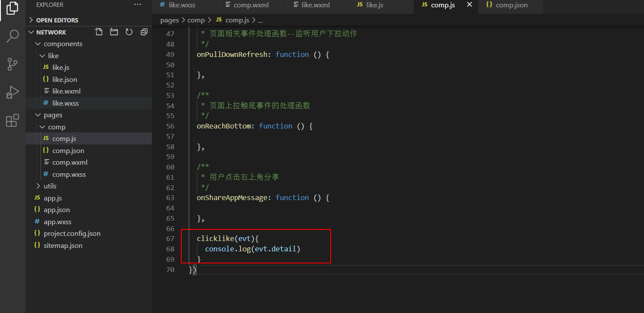The height and width of the screenshot is (313, 644).
Task: Click the 页面上拉触底事件的处理函数 comment
Action: coord(260,105)
